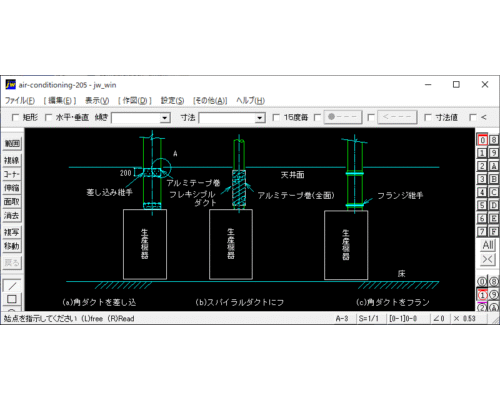Click the ∠0 angle status button
The width and height of the screenshot is (500, 400).
[x=439, y=318]
